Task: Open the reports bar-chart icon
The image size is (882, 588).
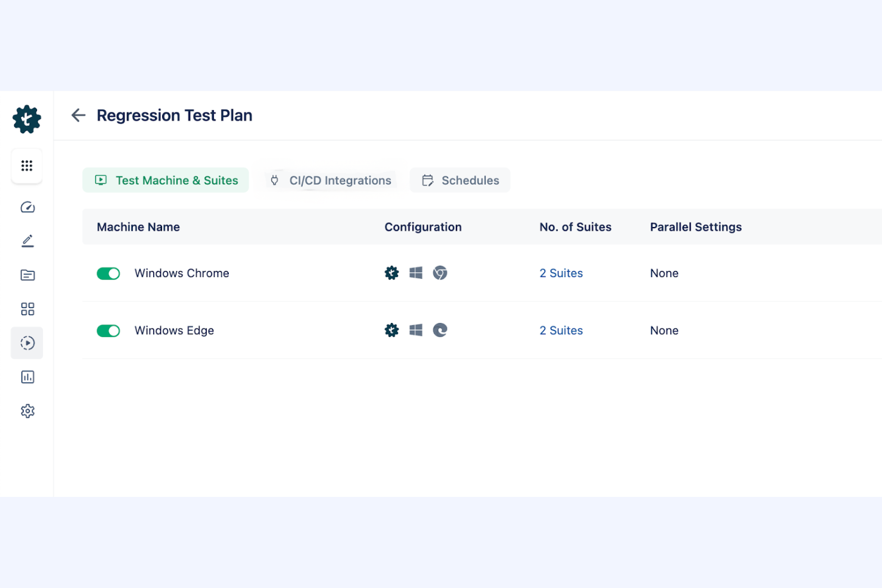Action: (27, 377)
